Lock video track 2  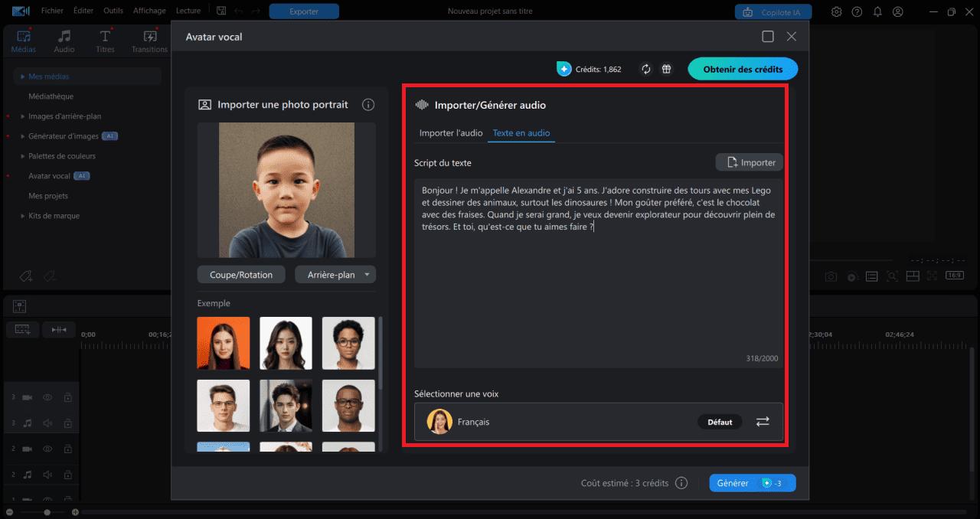(x=67, y=449)
